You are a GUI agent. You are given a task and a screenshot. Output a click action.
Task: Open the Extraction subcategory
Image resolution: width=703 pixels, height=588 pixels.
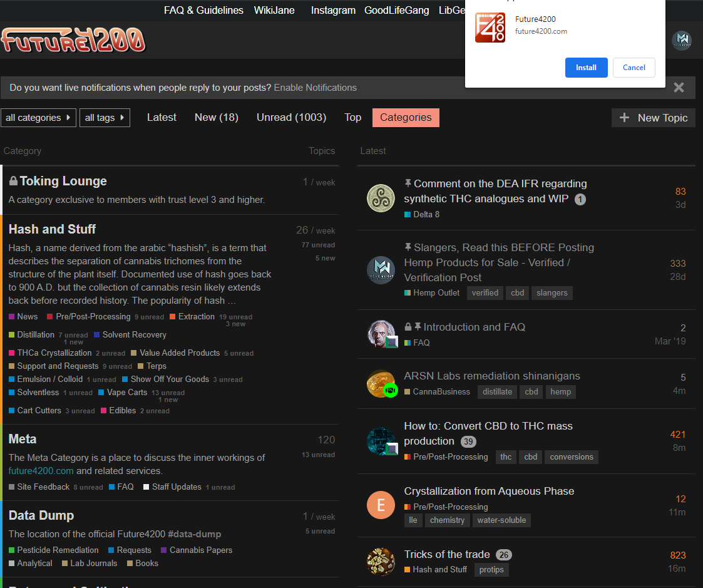coord(192,317)
